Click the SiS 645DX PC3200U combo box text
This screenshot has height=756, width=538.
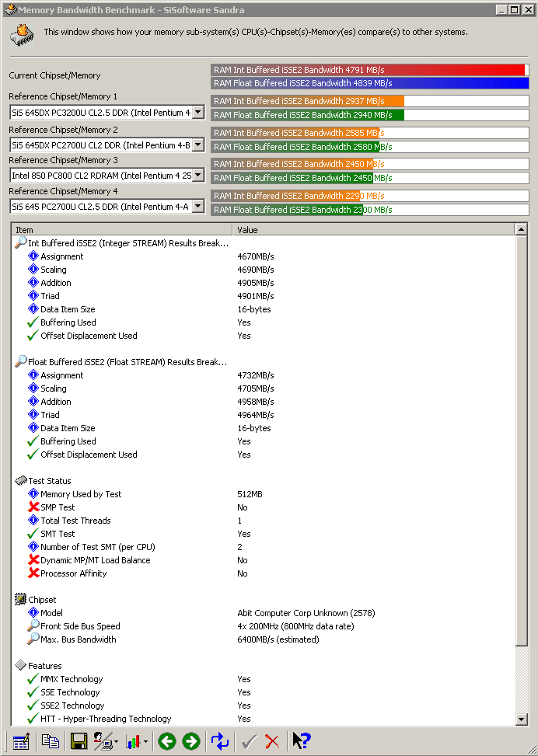[101, 113]
